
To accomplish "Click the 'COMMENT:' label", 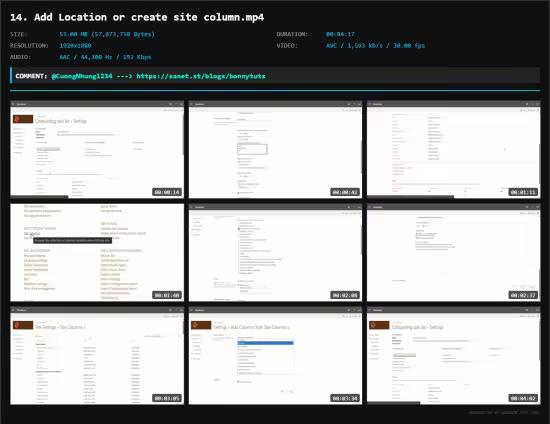I will (31, 76).
